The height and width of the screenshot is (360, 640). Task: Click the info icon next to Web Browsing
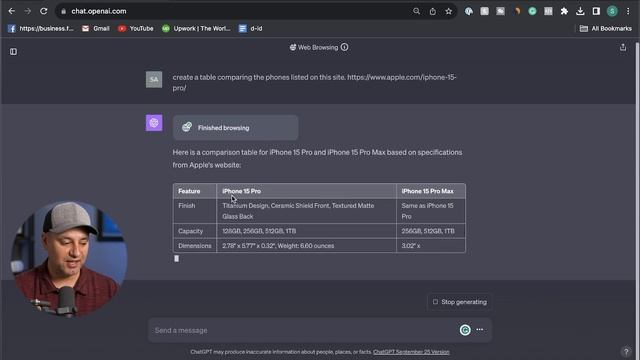[x=344, y=47]
